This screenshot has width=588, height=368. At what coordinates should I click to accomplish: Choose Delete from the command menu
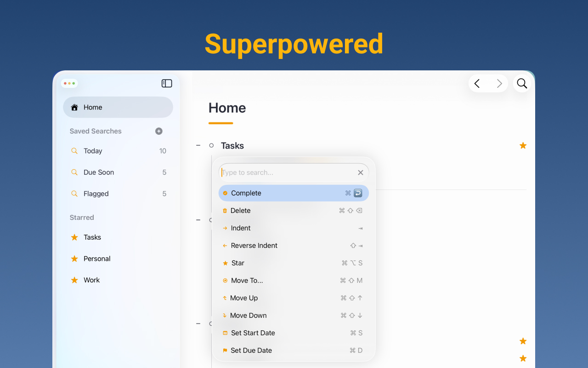tap(294, 211)
